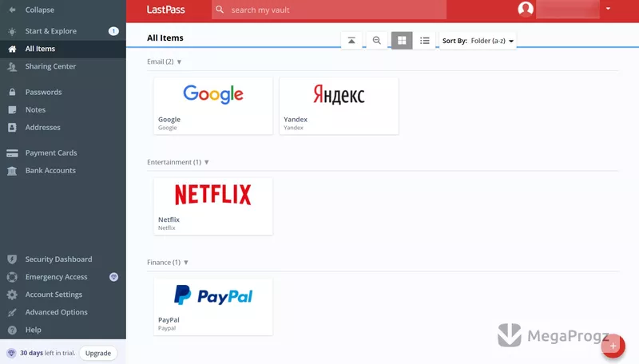Click the LastPass logo
This screenshot has width=639, height=364.
pos(165,10)
